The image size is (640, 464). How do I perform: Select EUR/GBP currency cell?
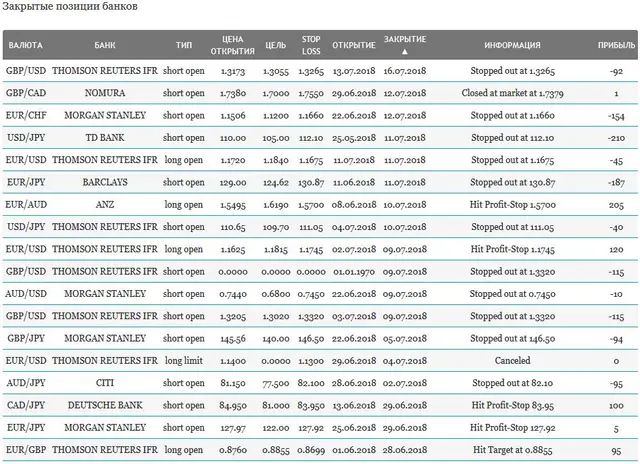click(x=26, y=450)
